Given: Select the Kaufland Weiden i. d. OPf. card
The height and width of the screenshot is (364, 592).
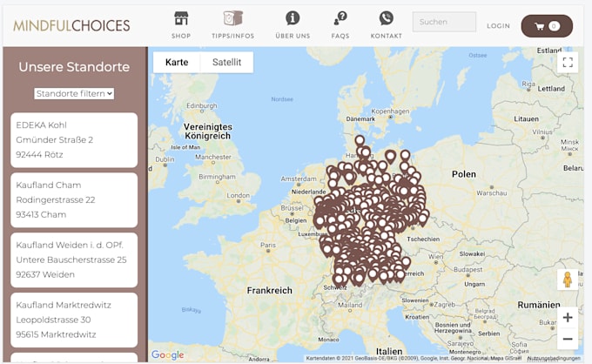Looking at the screenshot, I should click(74, 260).
